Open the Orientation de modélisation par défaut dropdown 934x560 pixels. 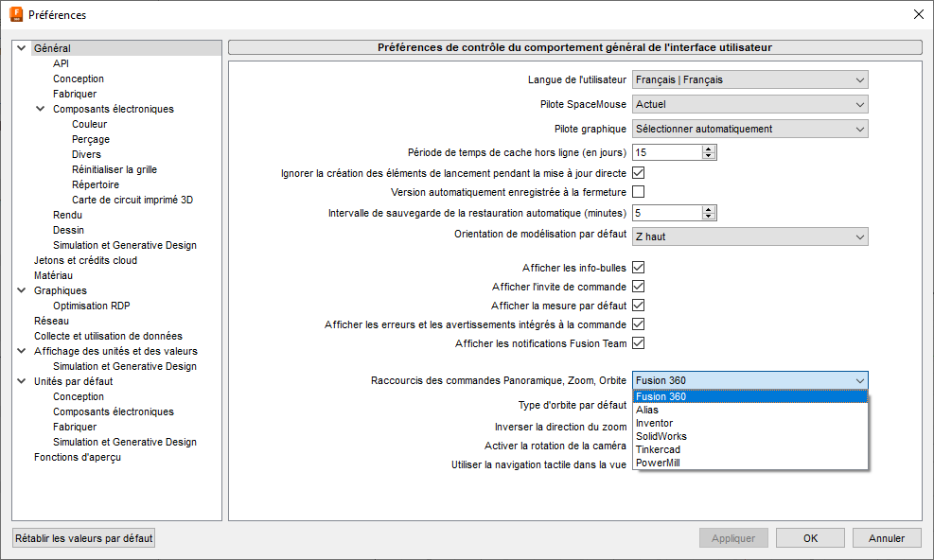point(749,236)
